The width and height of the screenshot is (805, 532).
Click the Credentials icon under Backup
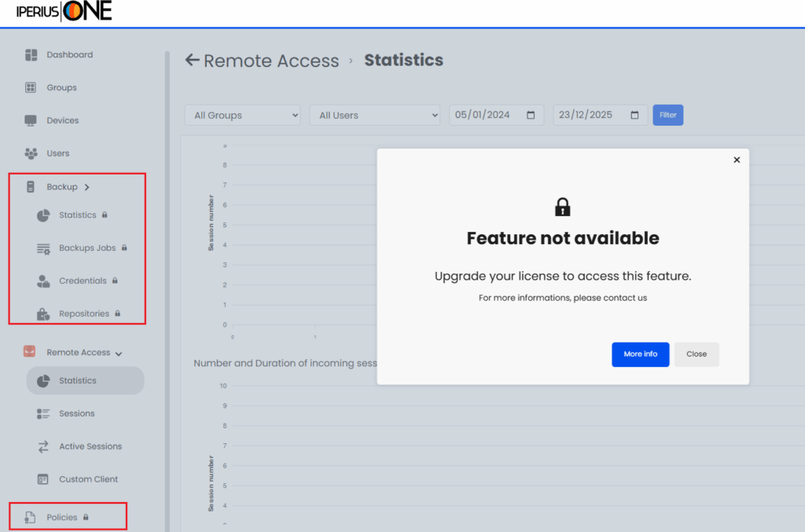click(43, 281)
